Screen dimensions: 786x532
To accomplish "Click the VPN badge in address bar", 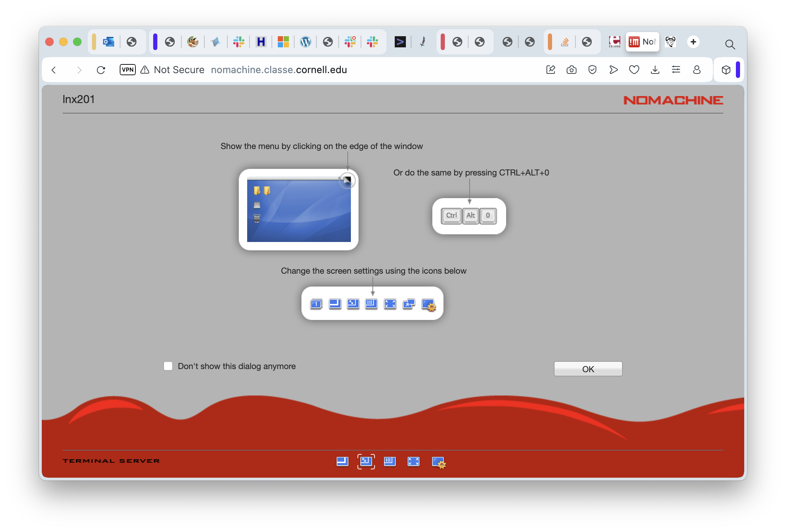I will pos(127,70).
